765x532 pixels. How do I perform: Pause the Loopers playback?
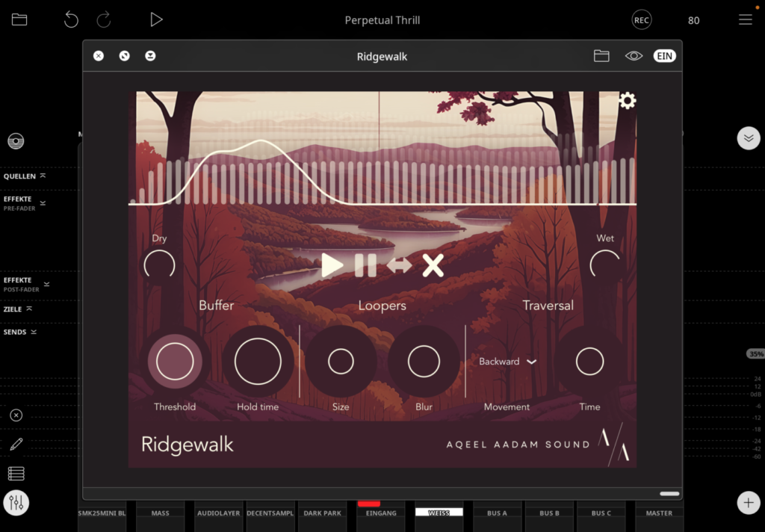click(365, 265)
